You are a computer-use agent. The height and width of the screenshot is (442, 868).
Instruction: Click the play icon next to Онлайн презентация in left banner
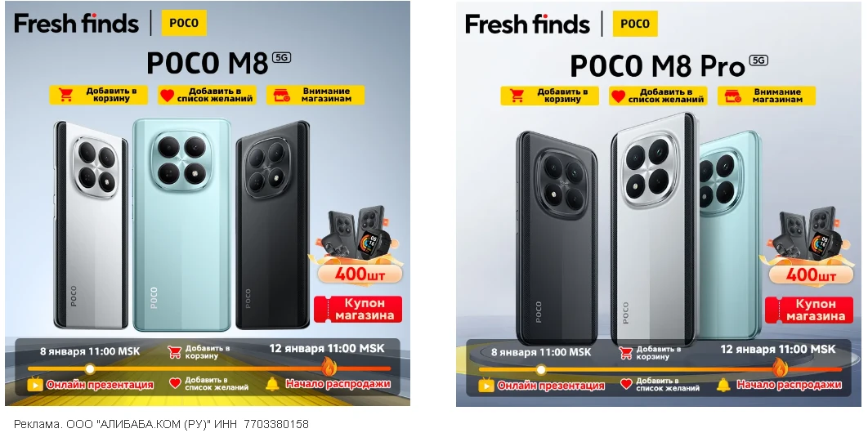[35, 384]
